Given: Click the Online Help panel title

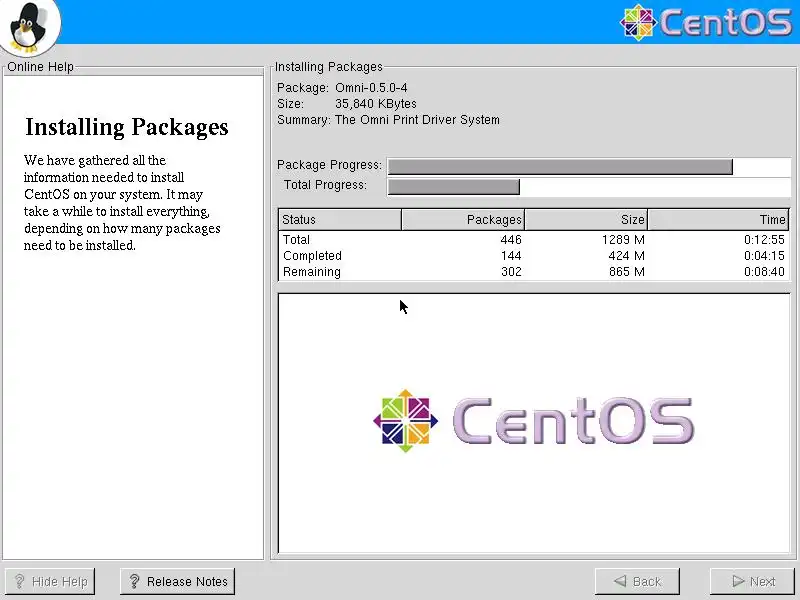Looking at the screenshot, I should pyautogui.click(x=40, y=67).
